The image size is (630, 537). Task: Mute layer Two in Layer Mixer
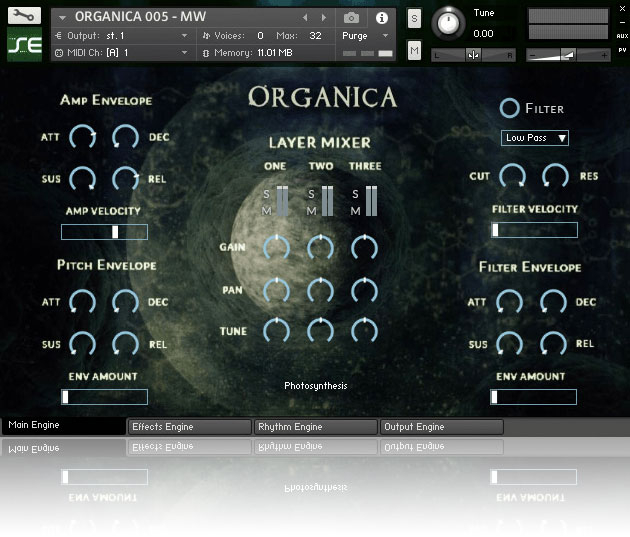point(311,210)
